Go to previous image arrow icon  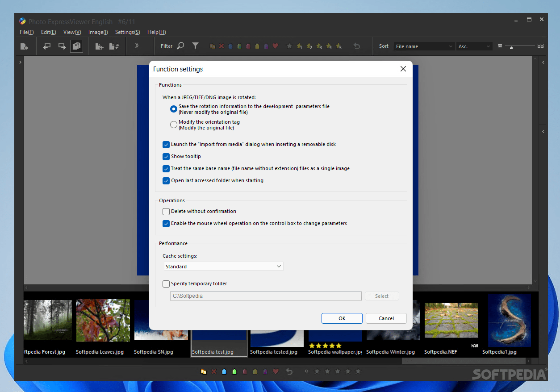pos(46,46)
